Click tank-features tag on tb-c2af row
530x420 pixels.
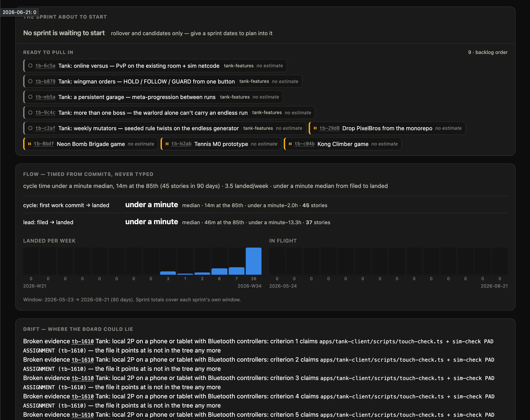coord(258,128)
